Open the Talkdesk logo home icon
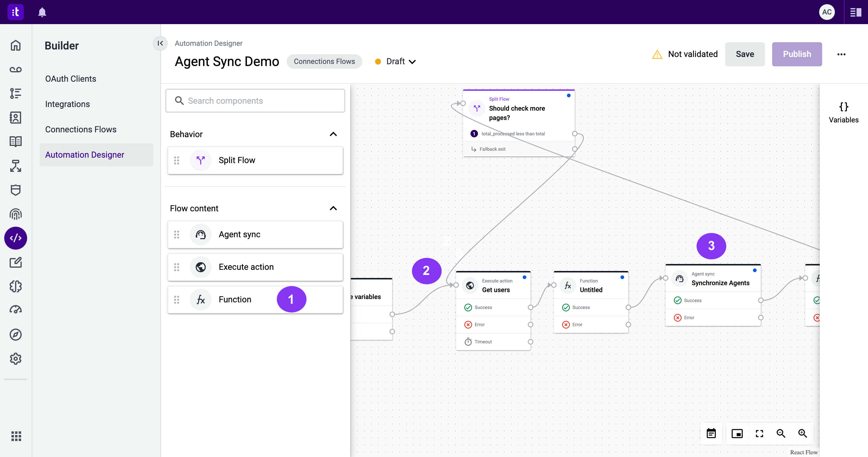The image size is (868, 457). (15, 12)
